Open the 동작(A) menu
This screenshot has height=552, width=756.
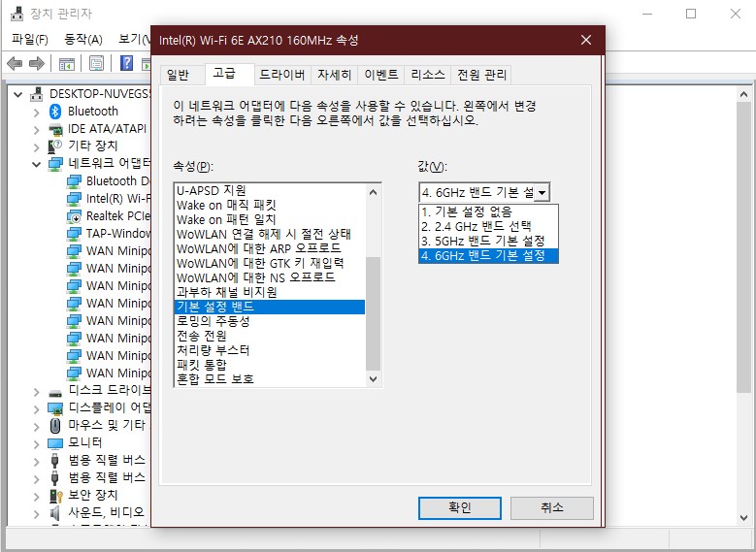[82, 40]
